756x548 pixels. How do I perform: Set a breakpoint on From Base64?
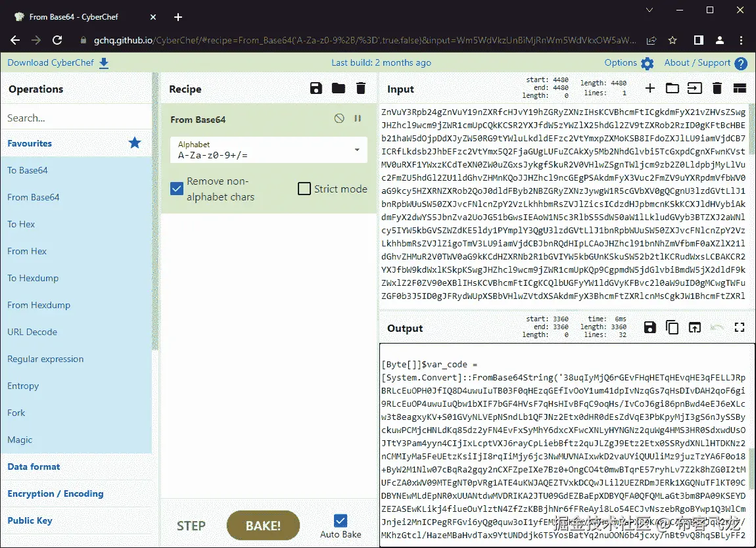[x=358, y=118]
